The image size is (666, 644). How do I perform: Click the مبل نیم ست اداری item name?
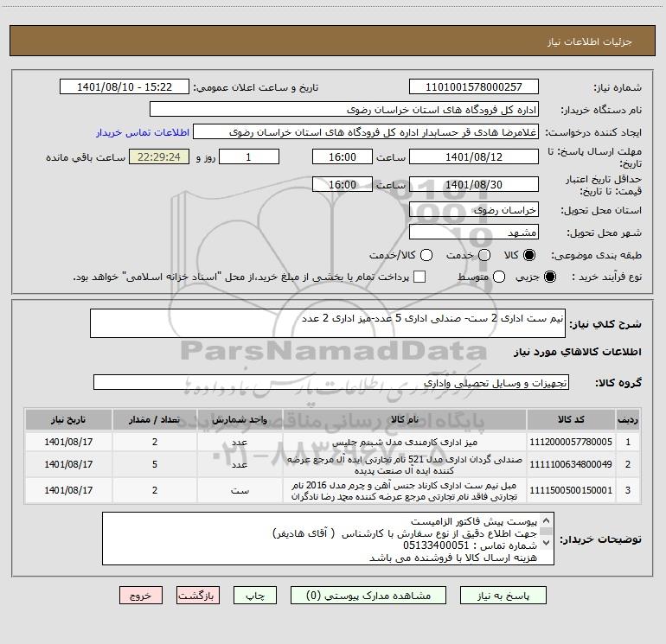coord(405,491)
